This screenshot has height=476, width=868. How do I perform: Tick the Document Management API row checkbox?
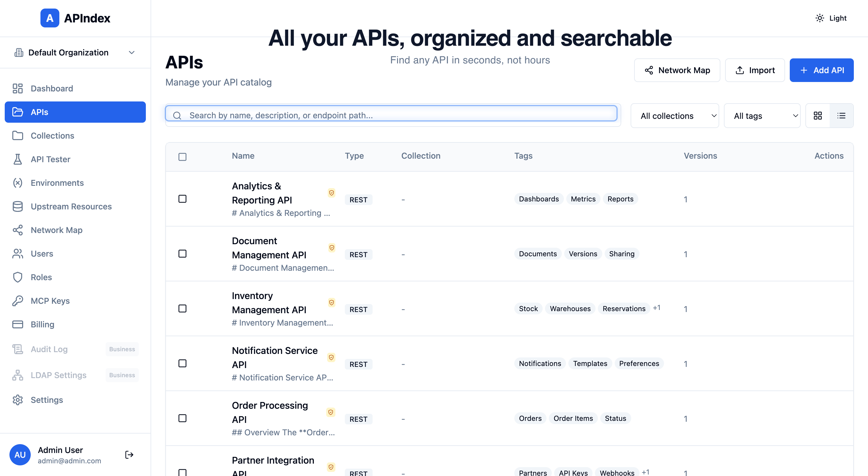[x=182, y=254]
